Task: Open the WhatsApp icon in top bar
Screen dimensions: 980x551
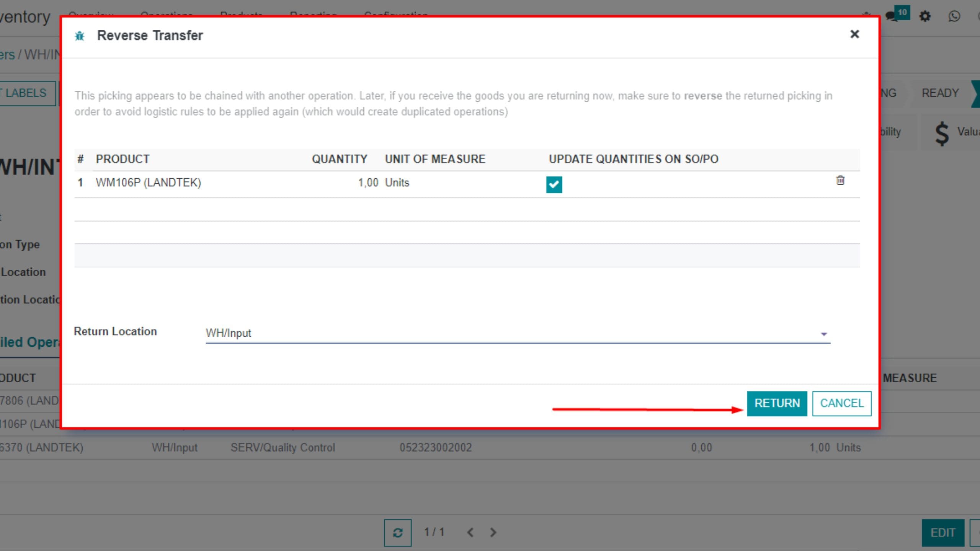Action: click(x=954, y=16)
